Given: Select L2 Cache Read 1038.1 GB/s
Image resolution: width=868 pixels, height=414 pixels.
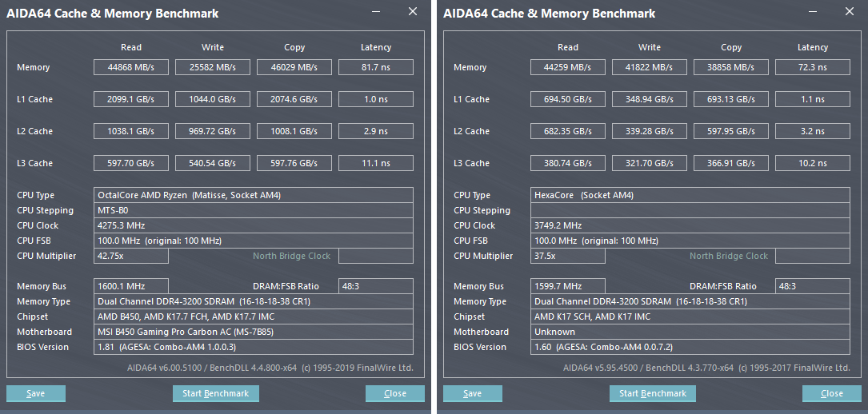Looking at the screenshot, I should point(131,132).
